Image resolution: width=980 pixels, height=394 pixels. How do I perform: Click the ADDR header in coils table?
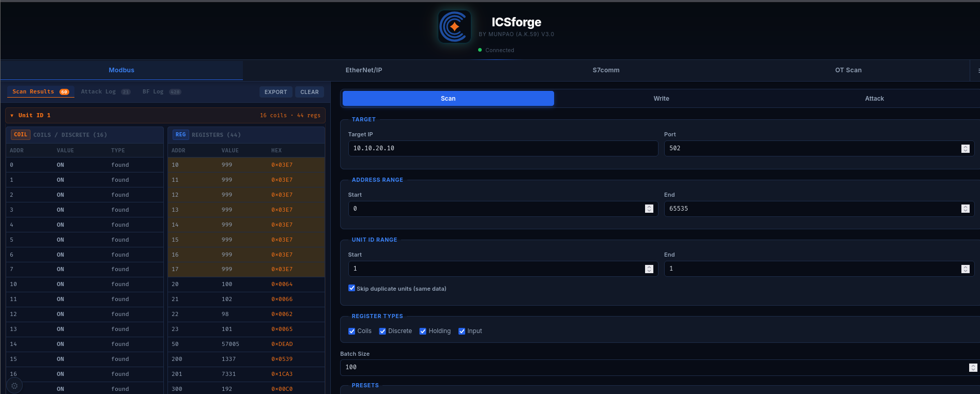click(x=17, y=150)
